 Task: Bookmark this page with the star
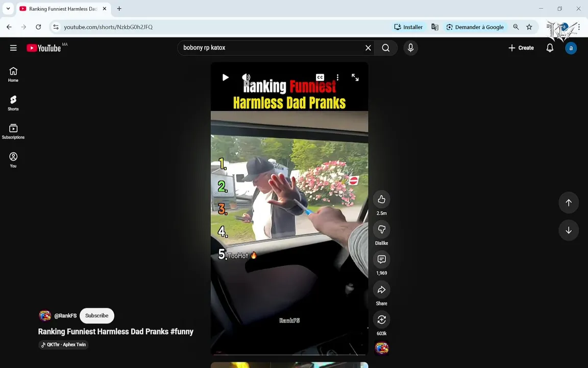point(529,27)
